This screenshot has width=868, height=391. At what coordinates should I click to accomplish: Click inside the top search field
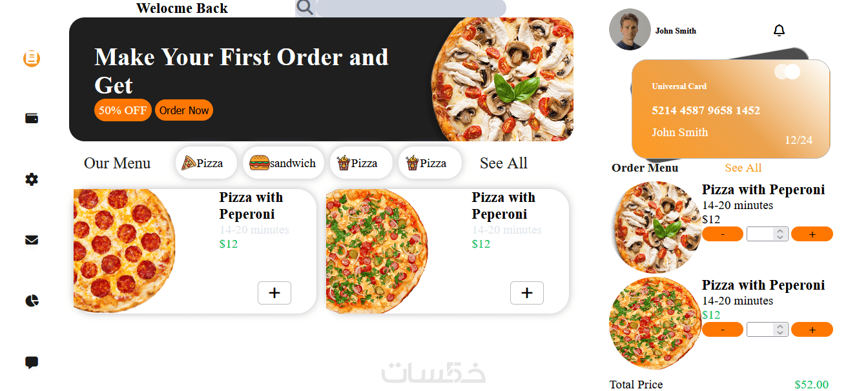point(411,8)
